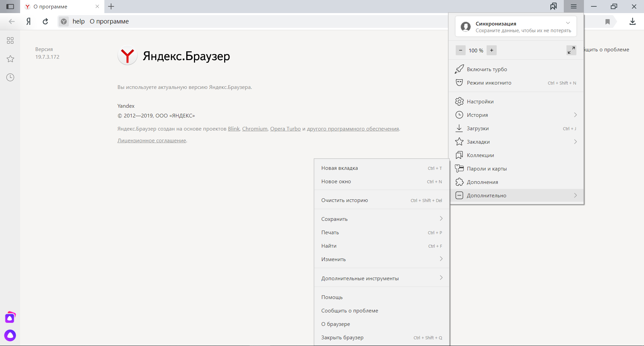Select Новая вкладка in submenu
Viewport: 644px width, 346px height.
tap(382, 168)
